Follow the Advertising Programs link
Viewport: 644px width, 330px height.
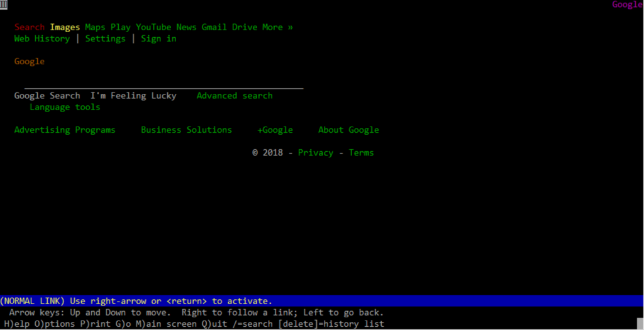pyautogui.click(x=65, y=130)
